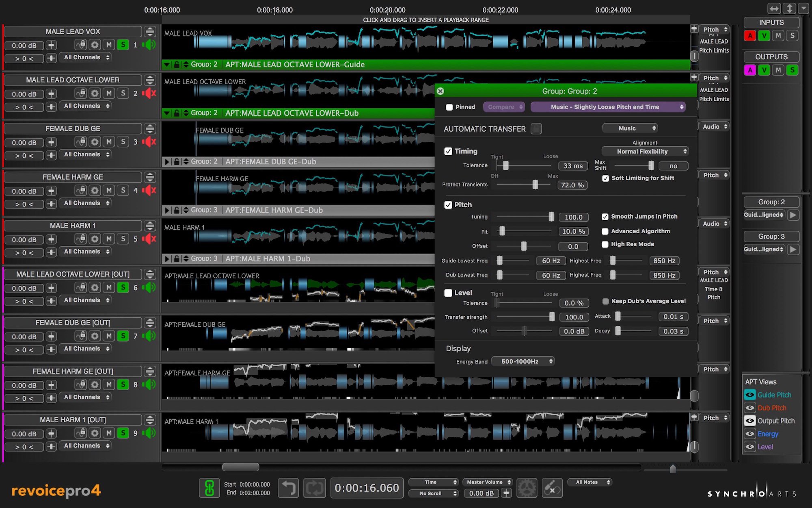Solo the MALE LEAD OCTAVE LOWER track
812x508 pixels.
pyautogui.click(x=123, y=93)
